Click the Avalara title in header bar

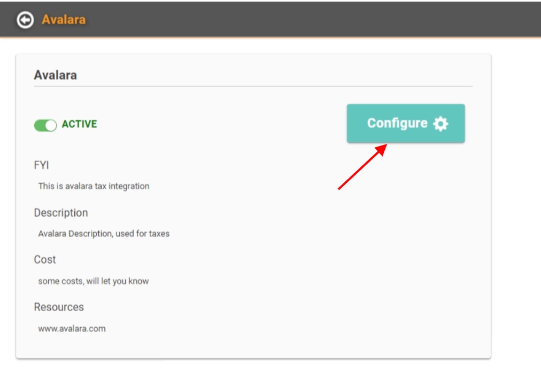pos(64,20)
